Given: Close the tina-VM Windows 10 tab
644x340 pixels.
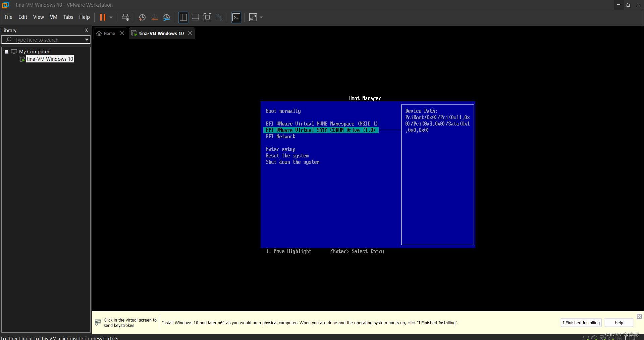Looking at the screenshot, I should 190,33.
